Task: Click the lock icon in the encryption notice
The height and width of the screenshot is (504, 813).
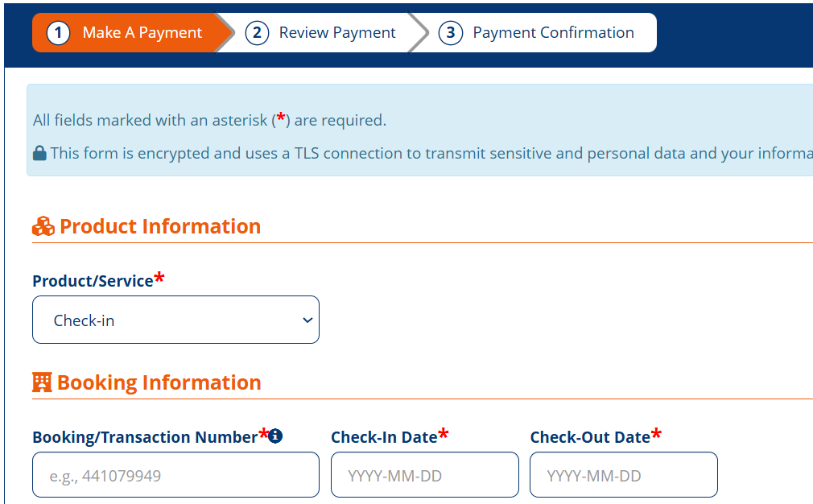Action: pos(39,153)
